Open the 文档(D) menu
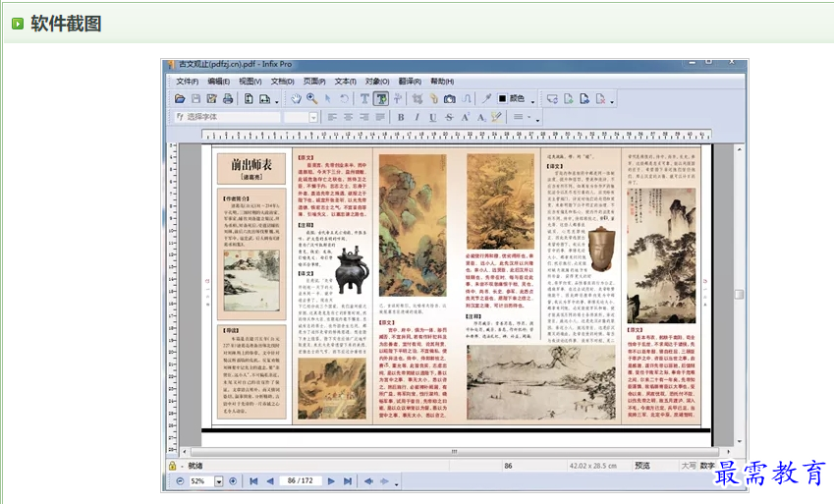The width and height of the screenshot is (834, 504). click(x=283, y=82)
